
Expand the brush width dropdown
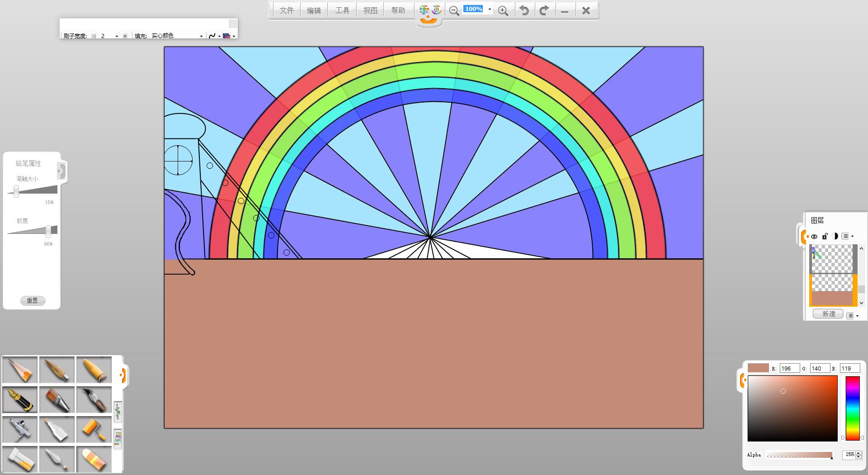[x=117, y=36]
